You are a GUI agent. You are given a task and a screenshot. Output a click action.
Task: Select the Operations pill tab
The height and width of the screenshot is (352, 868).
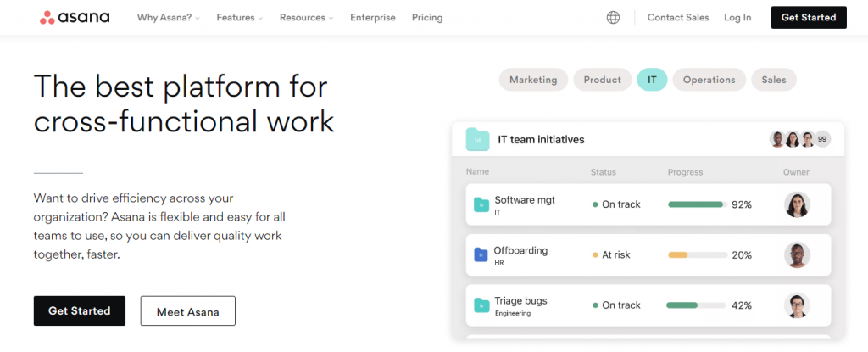[x=709, y=80]
